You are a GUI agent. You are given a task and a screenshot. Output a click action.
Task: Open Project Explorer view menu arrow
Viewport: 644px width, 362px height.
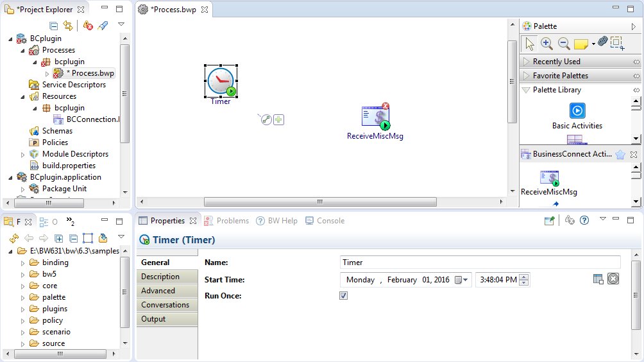pyautogui.click(x=121, y=24)
